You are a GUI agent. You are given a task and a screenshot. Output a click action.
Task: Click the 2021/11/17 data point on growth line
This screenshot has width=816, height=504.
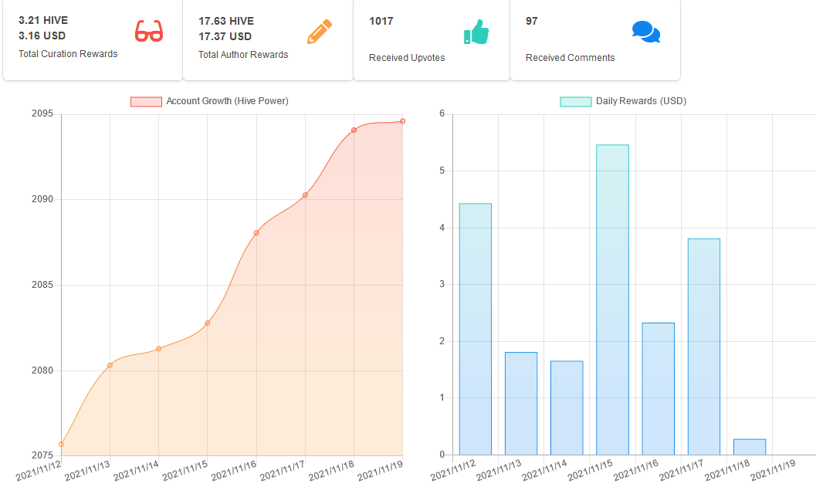click(x=306, y=195)
